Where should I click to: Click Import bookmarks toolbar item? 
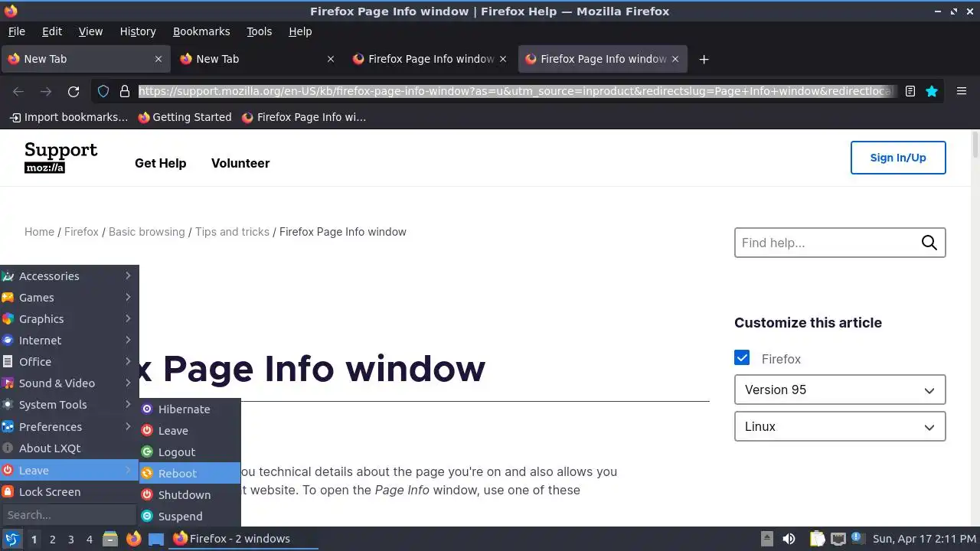[68, 117]
